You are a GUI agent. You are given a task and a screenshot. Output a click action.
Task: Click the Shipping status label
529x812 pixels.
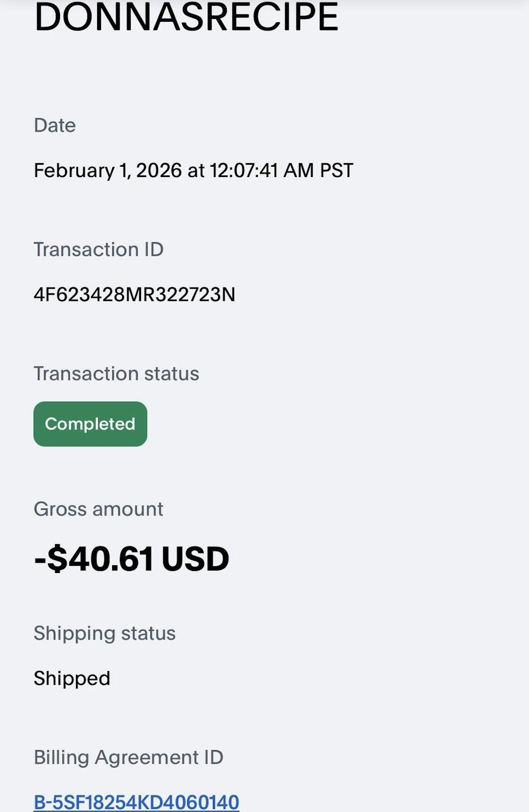[104, 633]
